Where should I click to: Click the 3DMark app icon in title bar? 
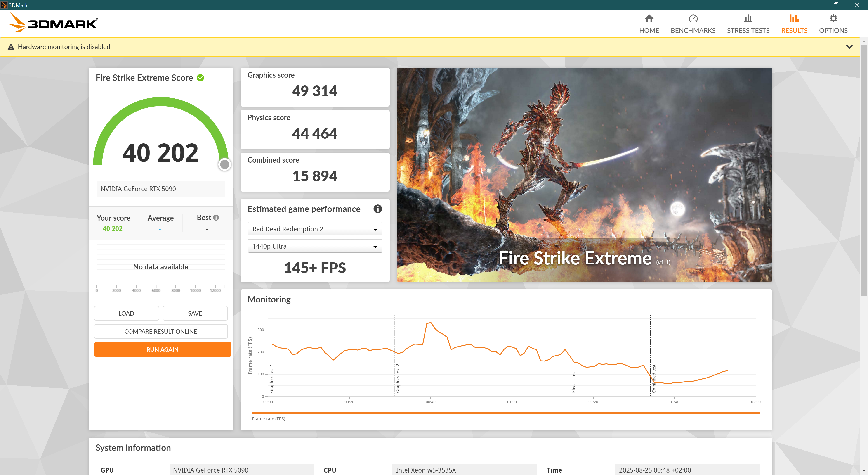tap(4, 5)
